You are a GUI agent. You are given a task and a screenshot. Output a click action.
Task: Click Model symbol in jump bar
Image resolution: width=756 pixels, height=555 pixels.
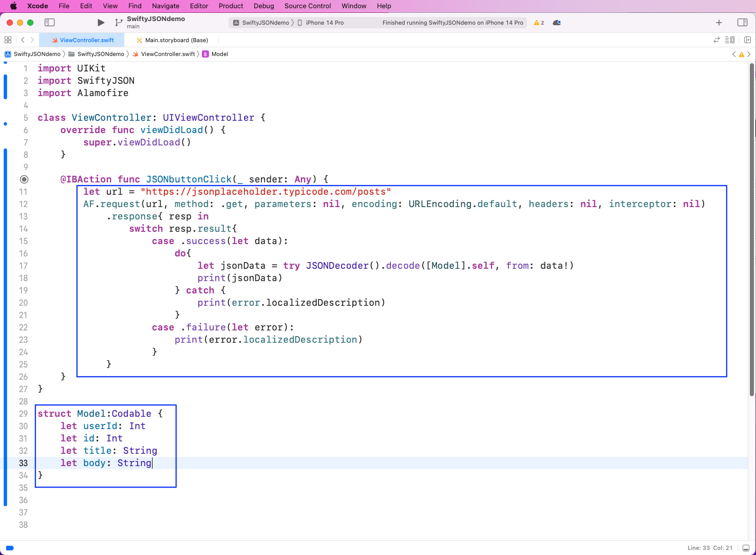(x=215, y=54)
